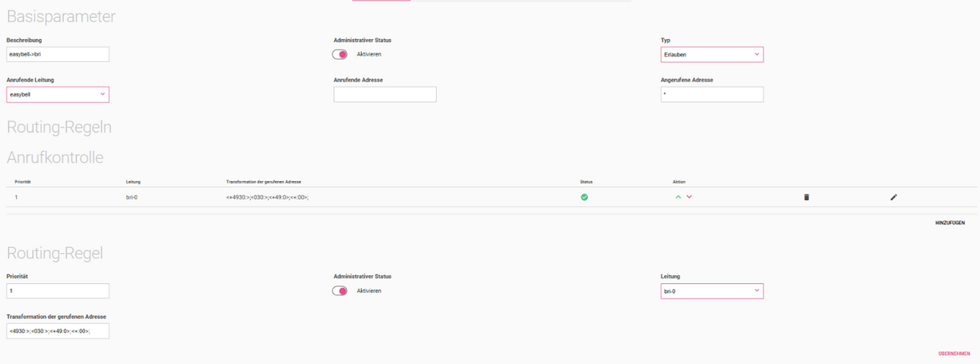This screenshot has height=364, width=980.
Task: Toggle Administrativer Status switch under Routing-Regel
Action: pyautogui.click(x=341, y=291)
